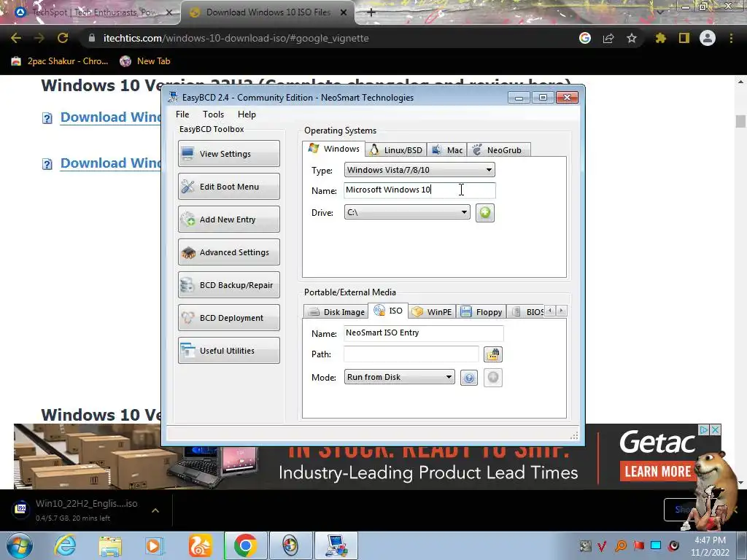Click Learn More on Getac ad
Image resolution: width=747 pixels, height=560 pixels.
[657, 472]
